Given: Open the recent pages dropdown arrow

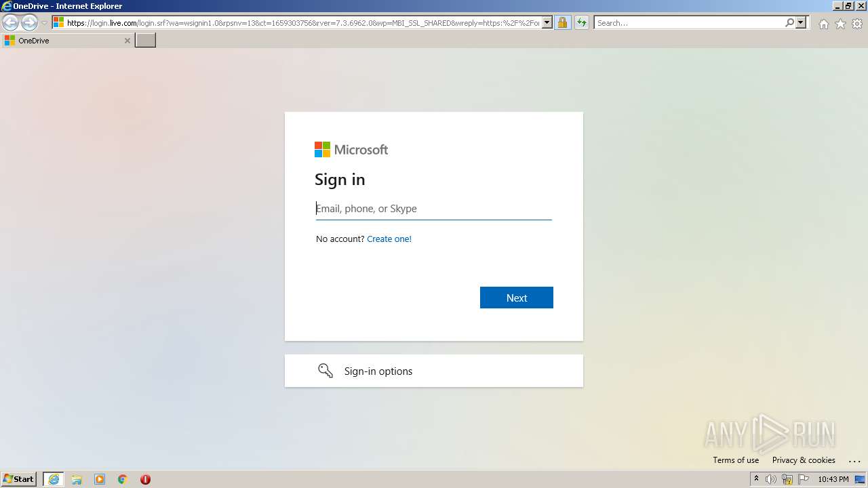Looking at the screenshot, I should tap(44, 22).
